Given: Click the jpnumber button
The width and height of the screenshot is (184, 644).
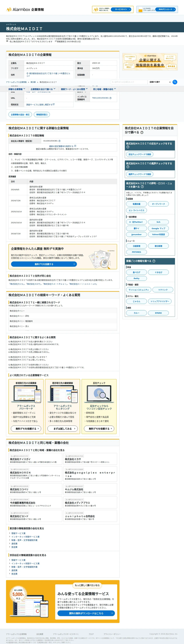Looking at the screenshot, I should (136, 235).
